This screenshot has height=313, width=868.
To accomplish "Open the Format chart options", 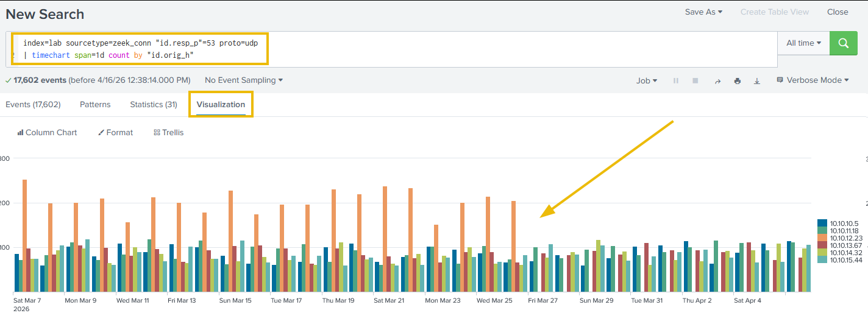I will click(x=115, y=132).
